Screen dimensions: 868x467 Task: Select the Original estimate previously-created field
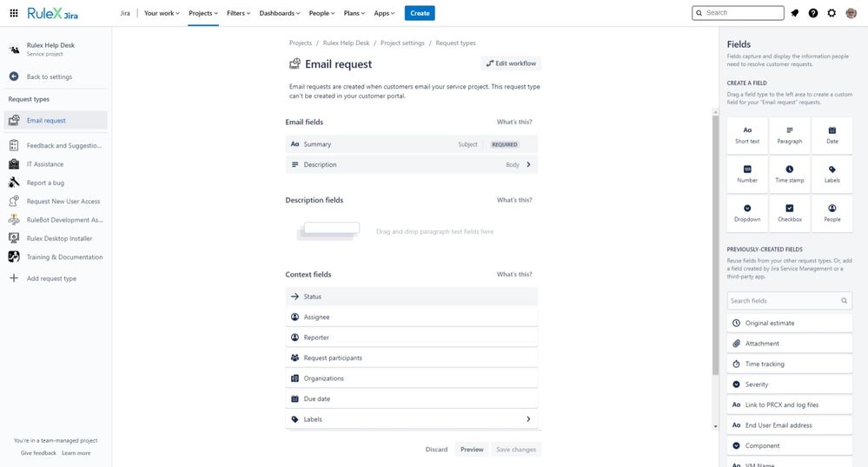click(x=790, y=323)
